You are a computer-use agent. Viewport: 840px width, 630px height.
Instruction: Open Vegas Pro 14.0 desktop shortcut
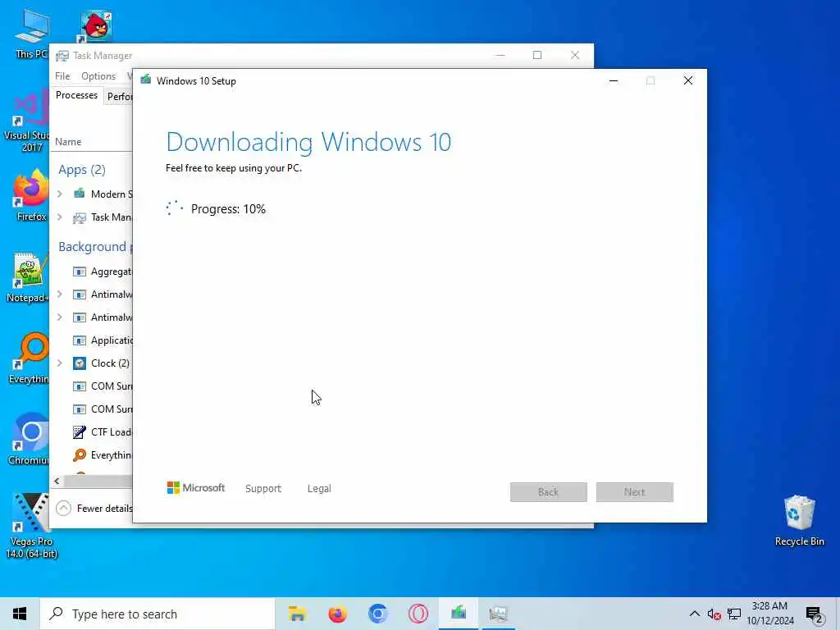(x=31, y=526)
